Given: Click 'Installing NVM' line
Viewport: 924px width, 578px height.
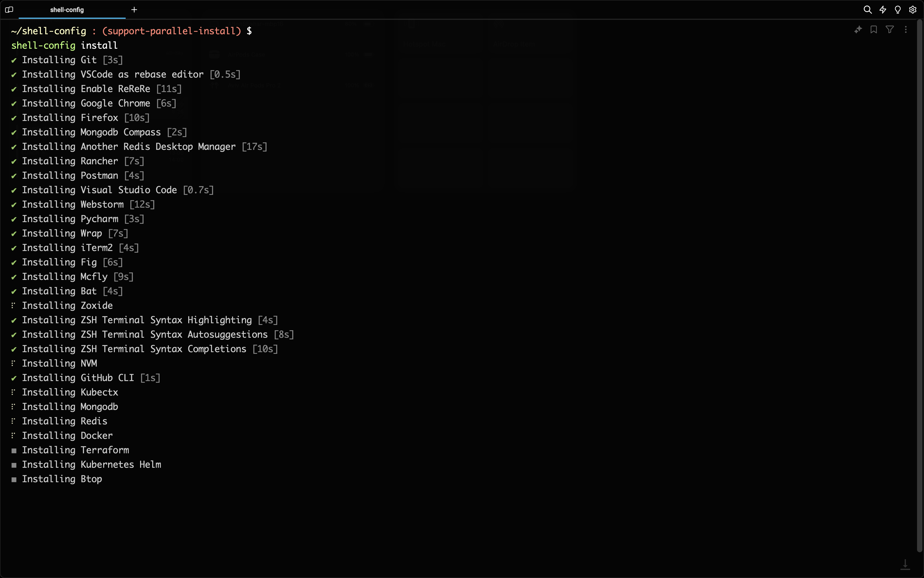Looking at the screenshot, I should click(x=54, y=364).
